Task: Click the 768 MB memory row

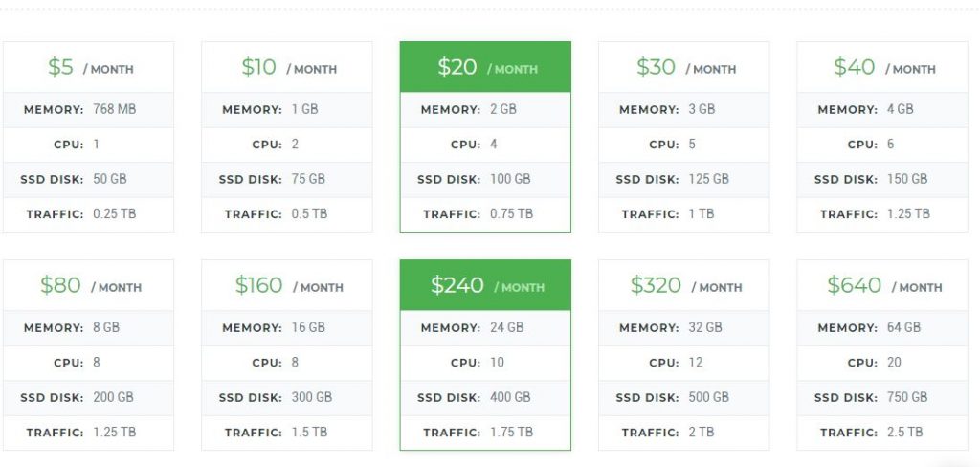Action: (89, 110)
